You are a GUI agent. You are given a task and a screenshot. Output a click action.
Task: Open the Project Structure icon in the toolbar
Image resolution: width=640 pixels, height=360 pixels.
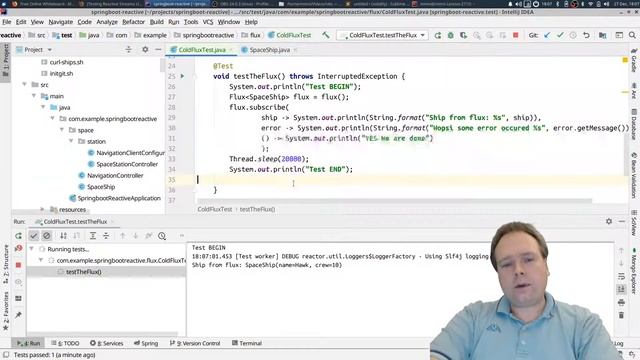pos(602,36)
